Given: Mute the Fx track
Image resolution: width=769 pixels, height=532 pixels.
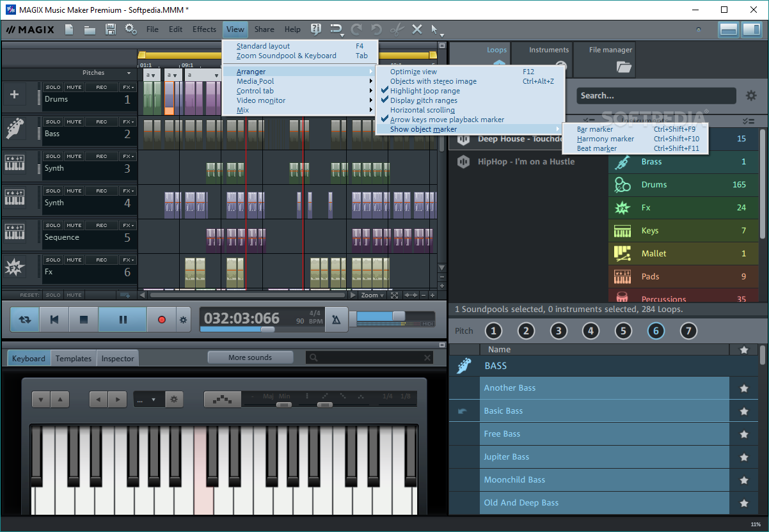Looking at the screenshot, I should [74, 260].
